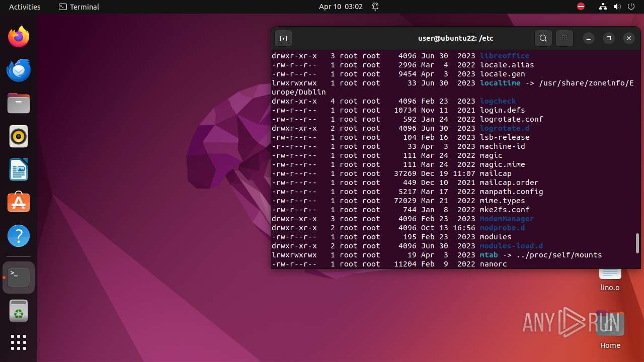Minimize the terminal window
Image resolution: width=644 pixels, height=362 pixels.
coord(589,38)
